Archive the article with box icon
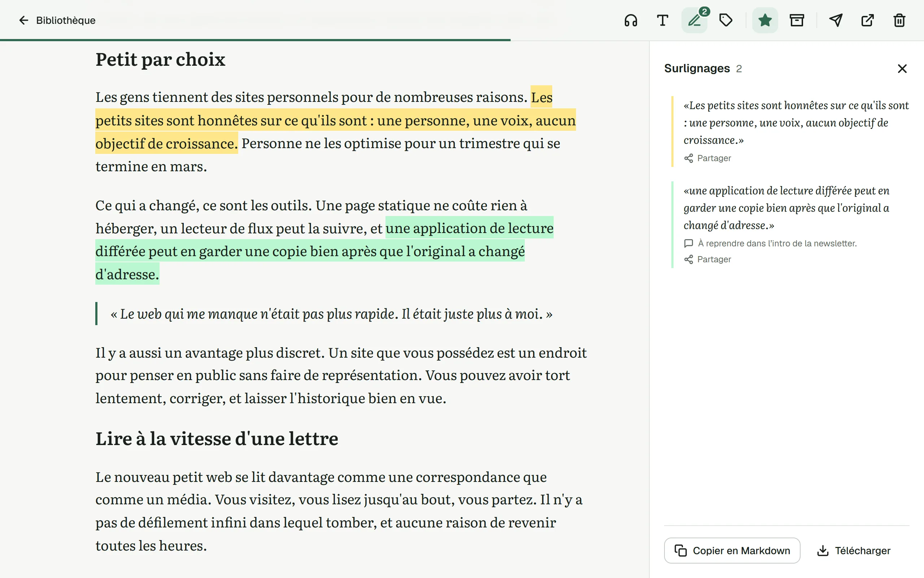 coord(797,20)
